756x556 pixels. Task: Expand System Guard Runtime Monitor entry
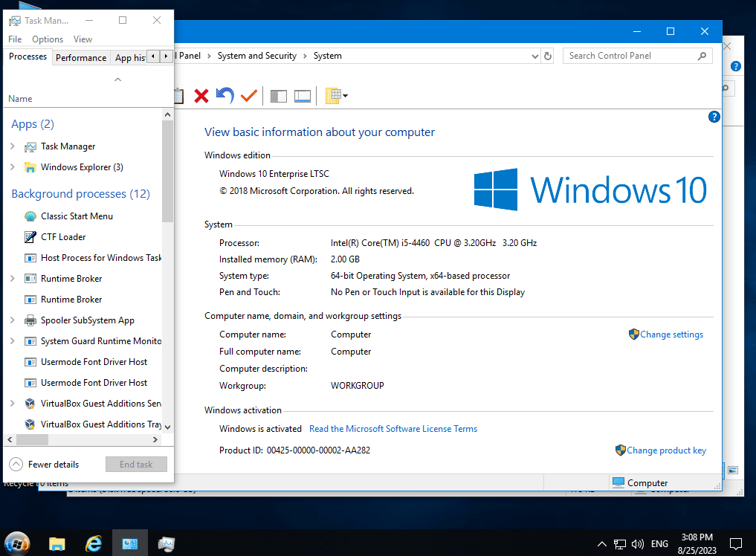click(x=13, y=340)
